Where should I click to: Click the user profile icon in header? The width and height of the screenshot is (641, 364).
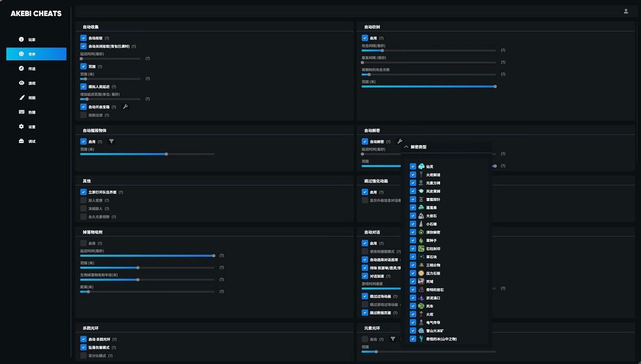point(626,11)
